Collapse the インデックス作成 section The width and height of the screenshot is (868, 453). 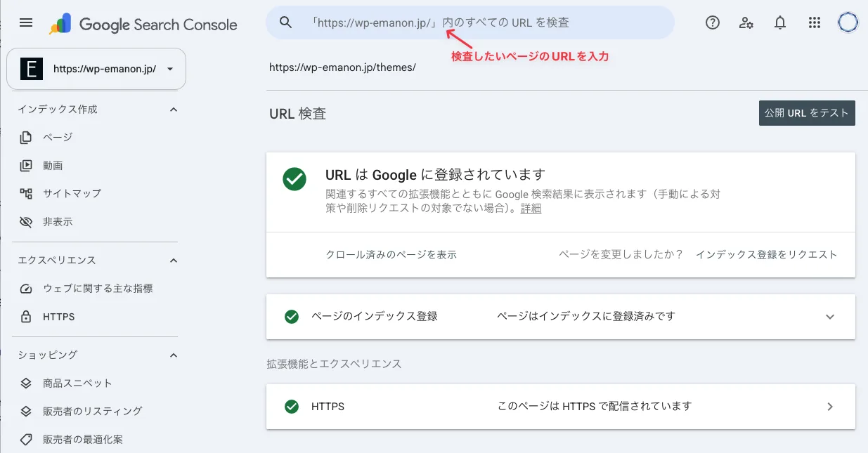(x=174, y=110)
